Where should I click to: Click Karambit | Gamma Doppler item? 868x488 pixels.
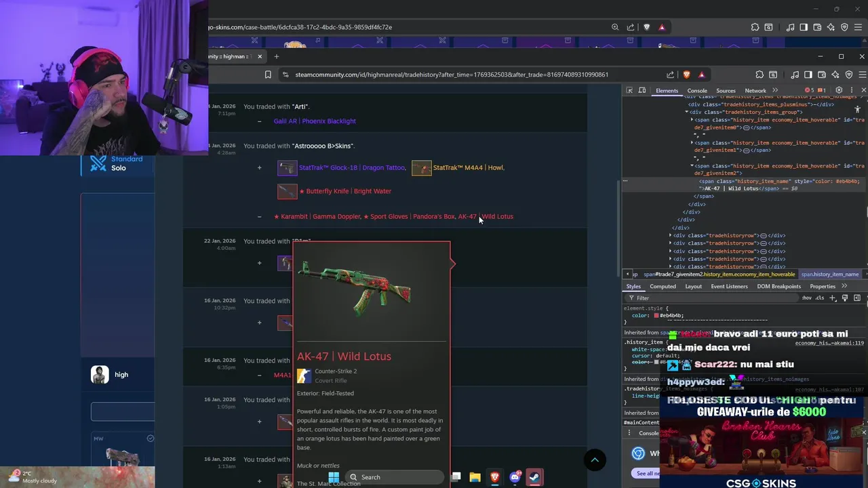317,216
